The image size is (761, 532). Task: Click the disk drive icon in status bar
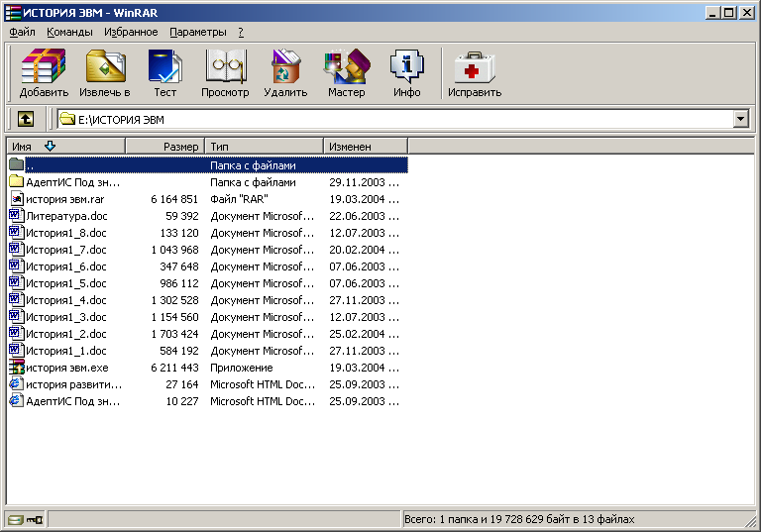point(16,520)
